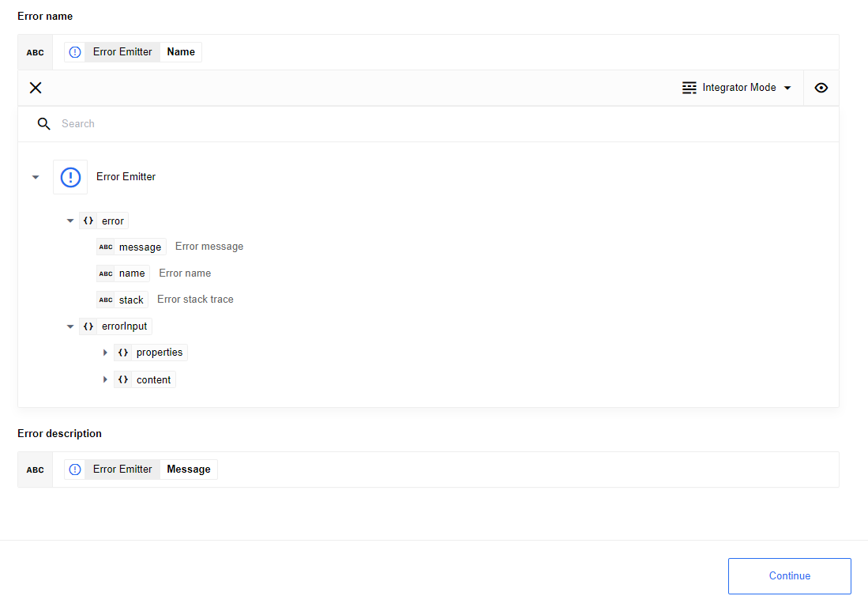This screenshot has width=868, height=611.
Task: Click the Error stack trace description text
Action: 195,299
